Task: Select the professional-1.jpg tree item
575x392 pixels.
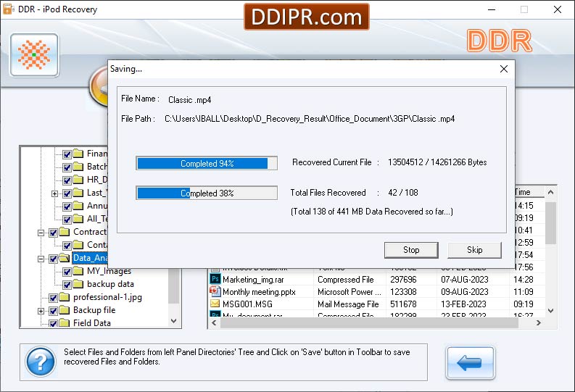Action: [x=107, y=297]
